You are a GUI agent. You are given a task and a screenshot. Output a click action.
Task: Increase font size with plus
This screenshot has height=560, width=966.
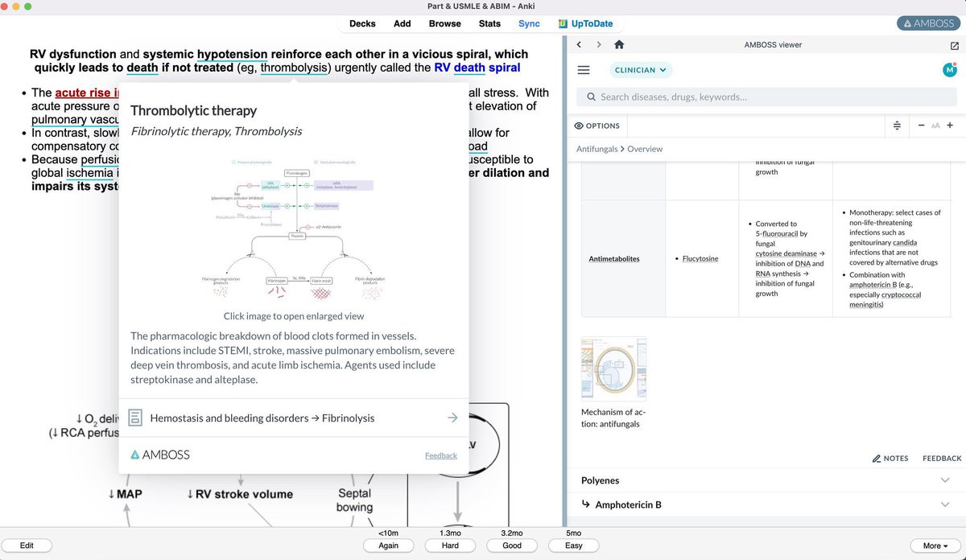click(x=950, y=126)
